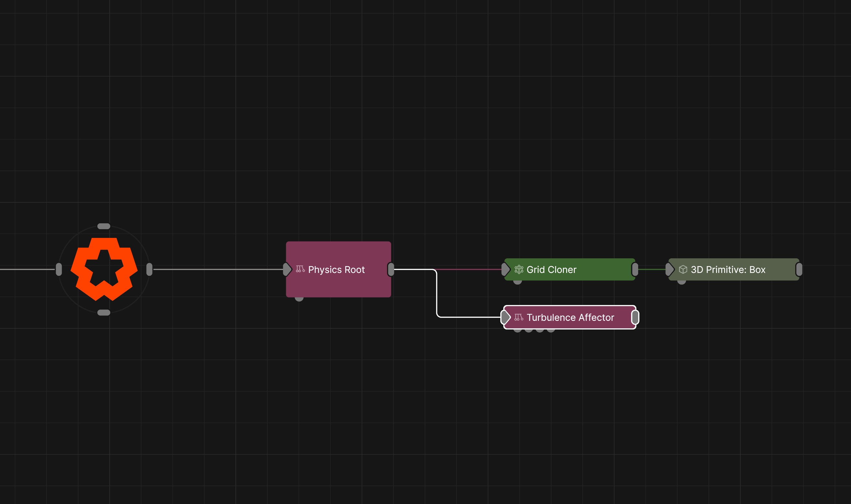Click the Grid Cloner input arrow connector

coord(506,269)
